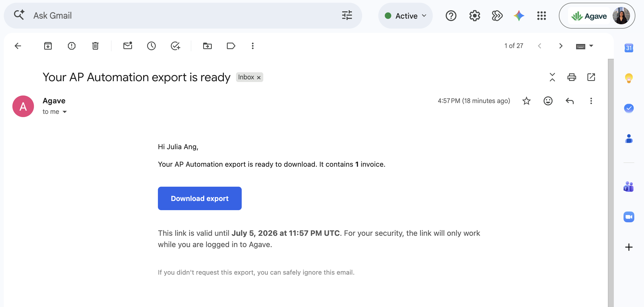Mark the email as unread
The width and height of the screenshot is (644, 307).
[128, 46]
